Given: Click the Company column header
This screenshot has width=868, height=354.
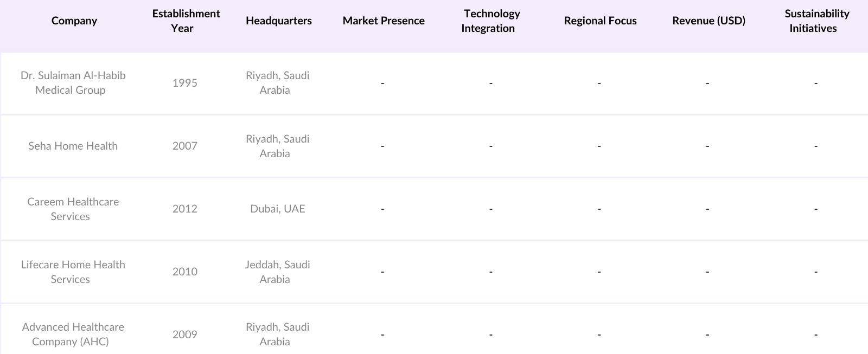Looking at the screenshot, I should tap(74, 21).
